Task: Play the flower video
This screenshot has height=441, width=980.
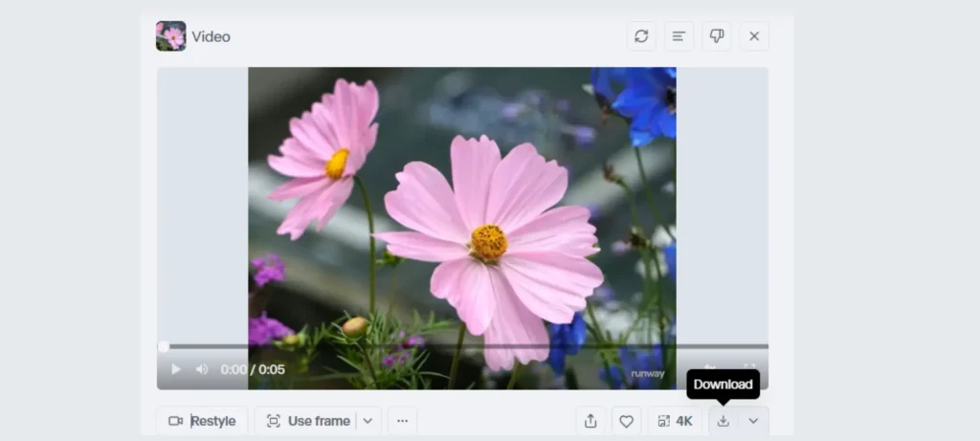Action: [x=176, y=369]
